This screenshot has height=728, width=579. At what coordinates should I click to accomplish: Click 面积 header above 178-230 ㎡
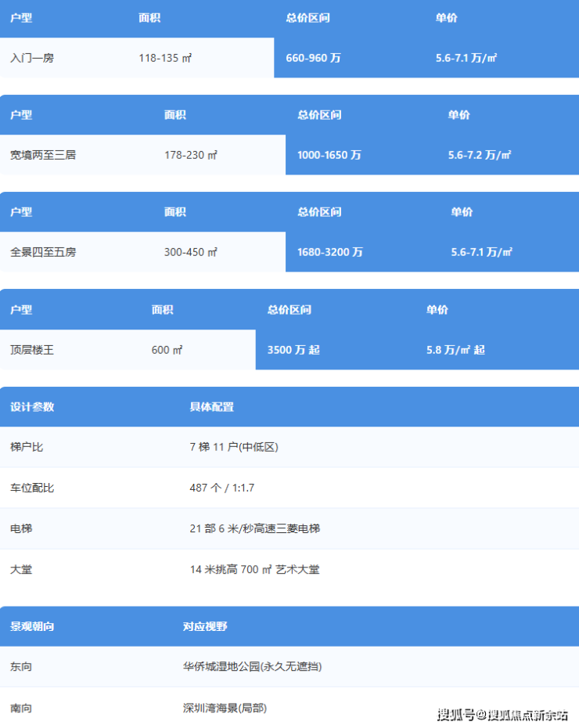(175, 115)
